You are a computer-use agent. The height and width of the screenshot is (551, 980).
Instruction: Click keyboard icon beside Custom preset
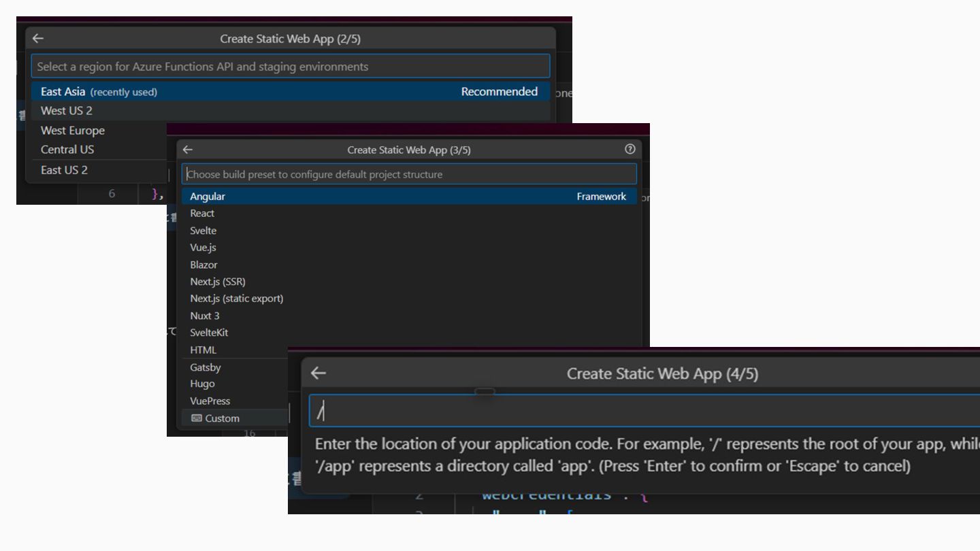point(197,418)
